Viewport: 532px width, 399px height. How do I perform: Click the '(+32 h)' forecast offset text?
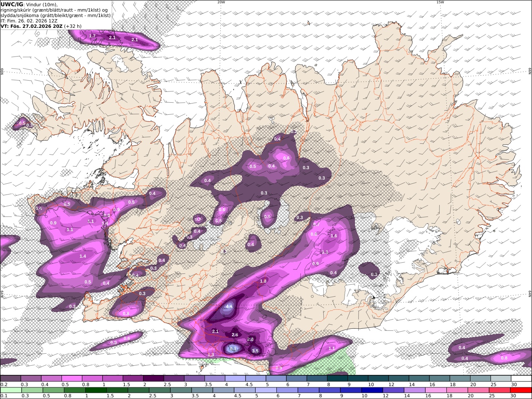pos(73,26)
